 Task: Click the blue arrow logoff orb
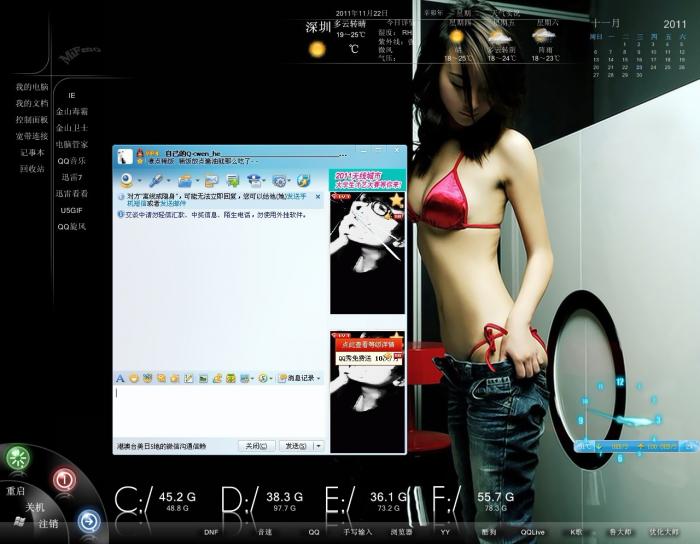coord(89,521)
